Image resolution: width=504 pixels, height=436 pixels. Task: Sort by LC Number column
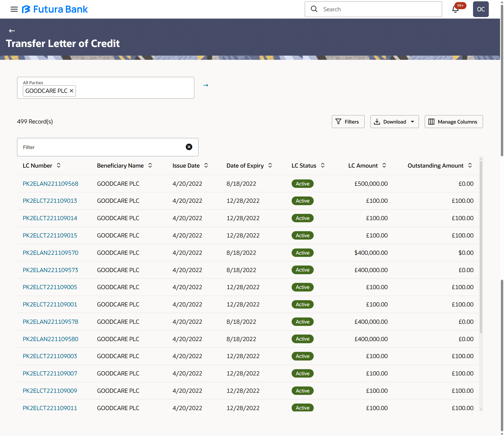(59, 165)
